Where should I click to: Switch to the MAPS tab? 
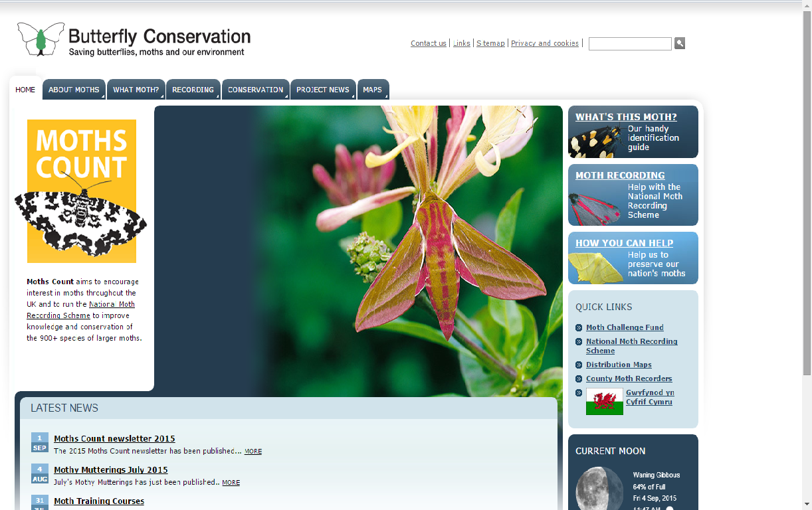(373, 89)
